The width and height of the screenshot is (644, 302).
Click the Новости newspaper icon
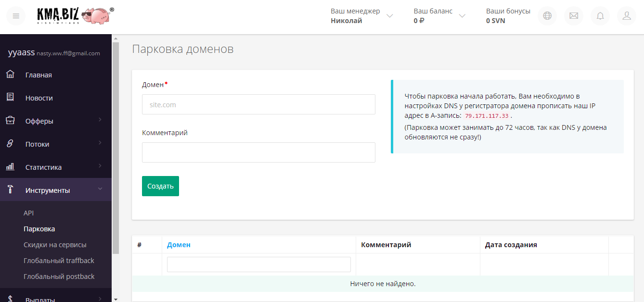[10, 98]
